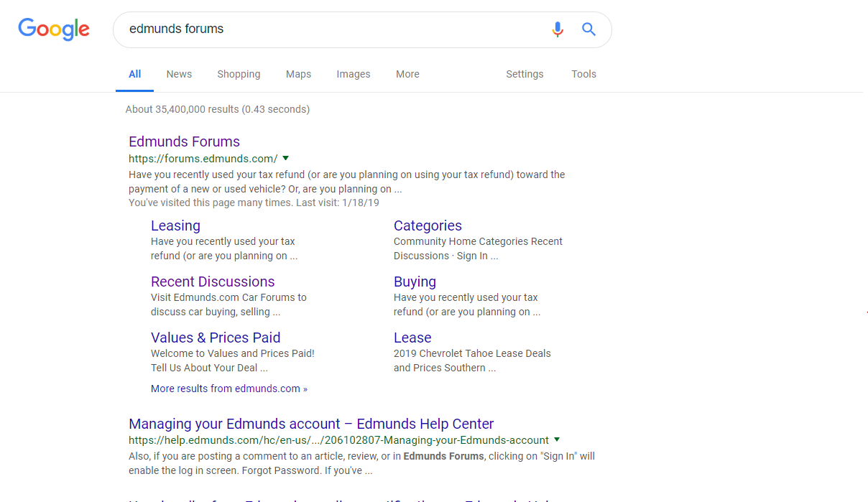Click the magnifying glass search icon
Image resolution: width=868 pixels, height=502 pixels.
coord(589,29)
